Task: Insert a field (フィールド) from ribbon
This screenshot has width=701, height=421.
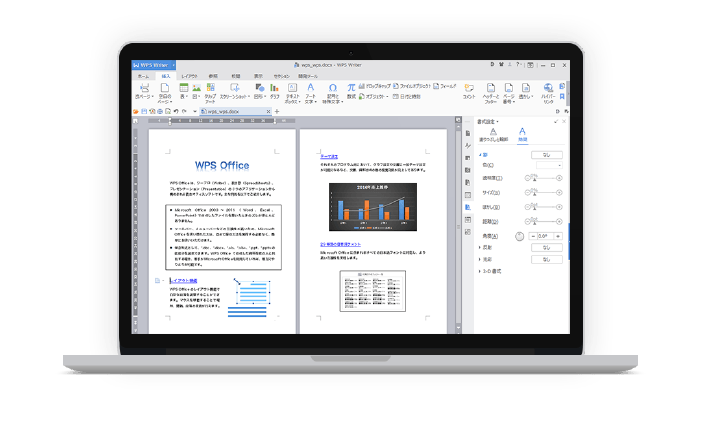Action: coord(445,86)
